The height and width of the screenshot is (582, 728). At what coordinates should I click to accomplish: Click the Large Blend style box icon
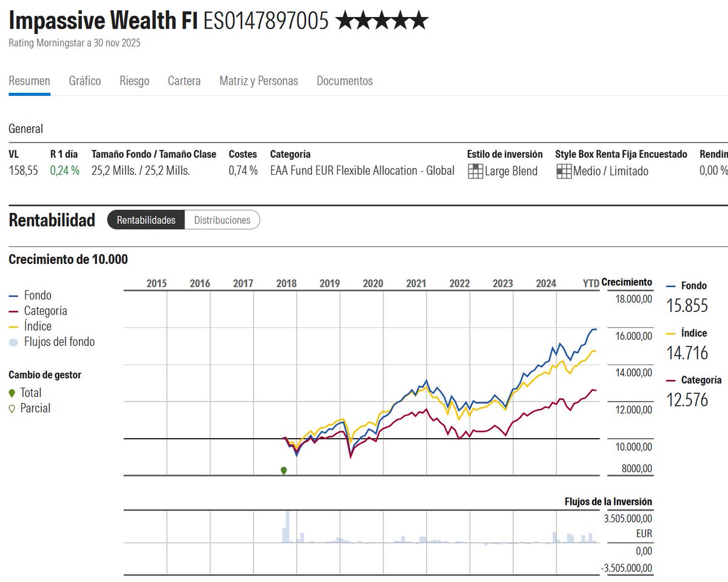(x=475, y=171)
